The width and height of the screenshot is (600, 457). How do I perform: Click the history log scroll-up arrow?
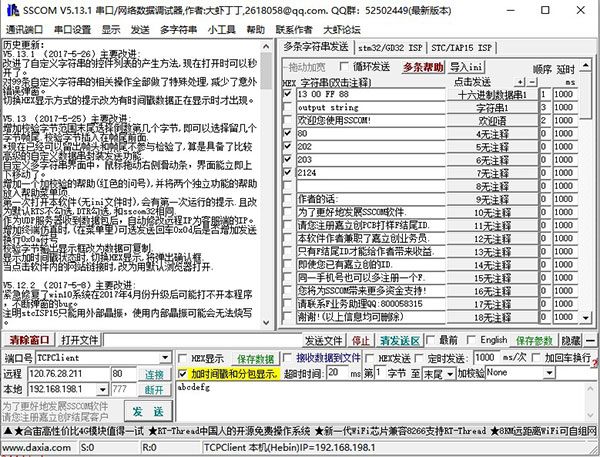coord(266,47)
